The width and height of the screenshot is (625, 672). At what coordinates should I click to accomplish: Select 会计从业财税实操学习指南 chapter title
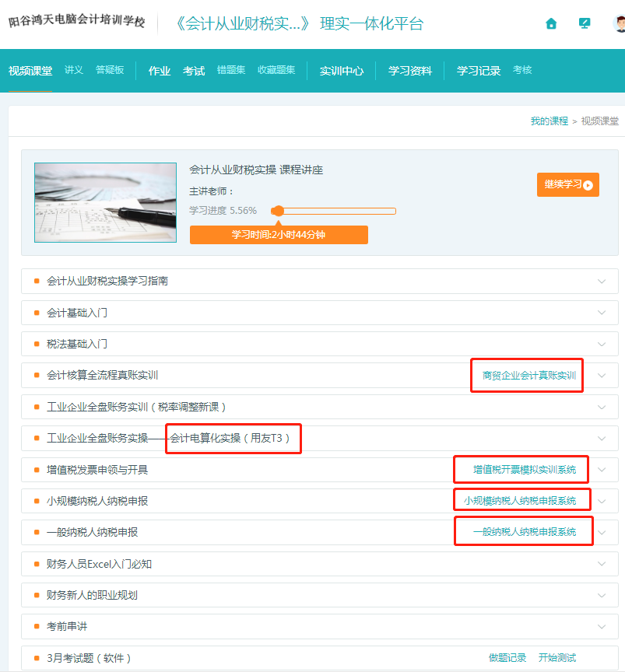click(107, 281)
